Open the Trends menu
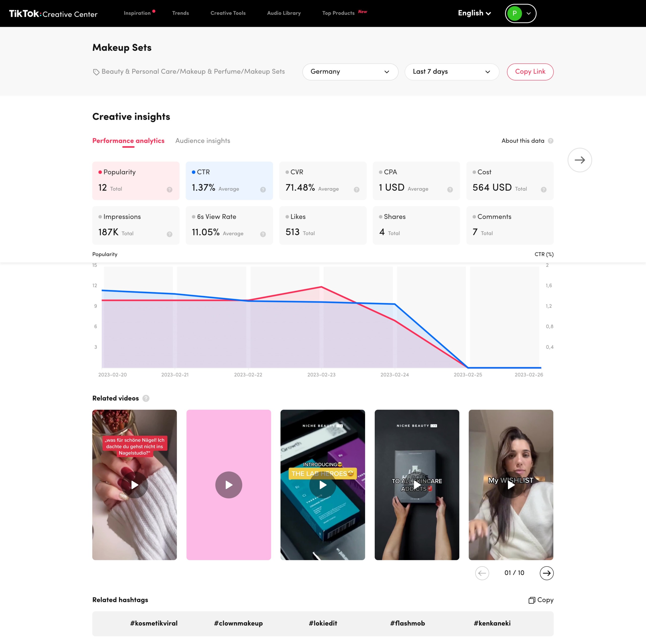 (x=181, y=13)
